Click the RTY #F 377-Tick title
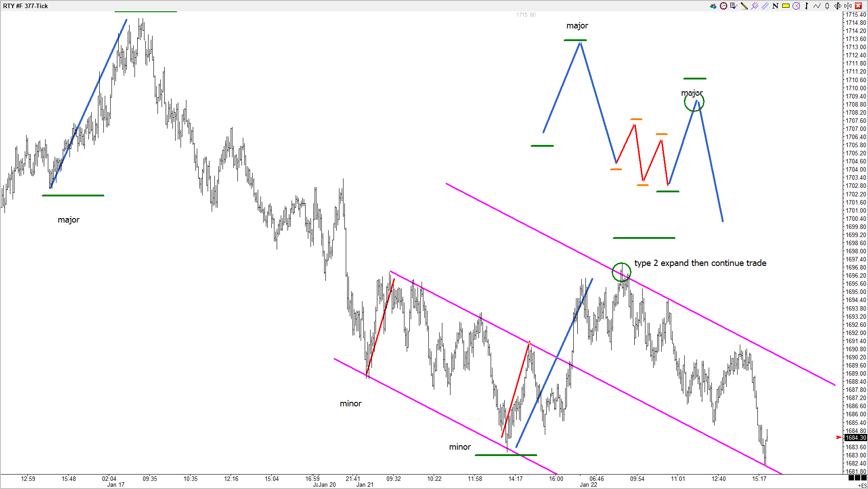 (x=25, y=6)
